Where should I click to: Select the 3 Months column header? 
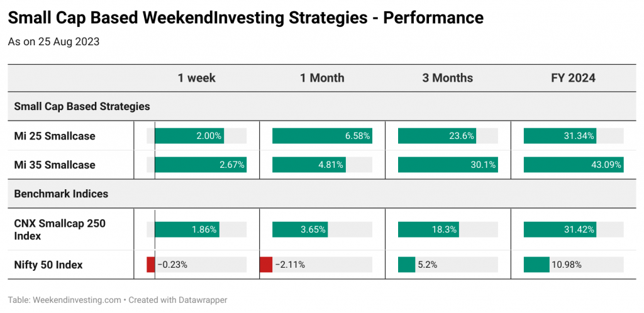(x=448, y=78)
